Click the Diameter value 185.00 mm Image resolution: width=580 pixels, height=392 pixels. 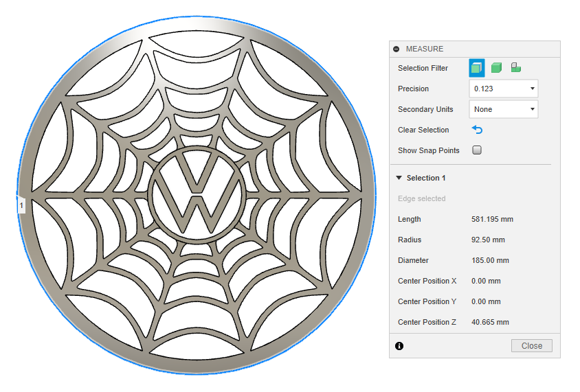[x=490, y=260]
